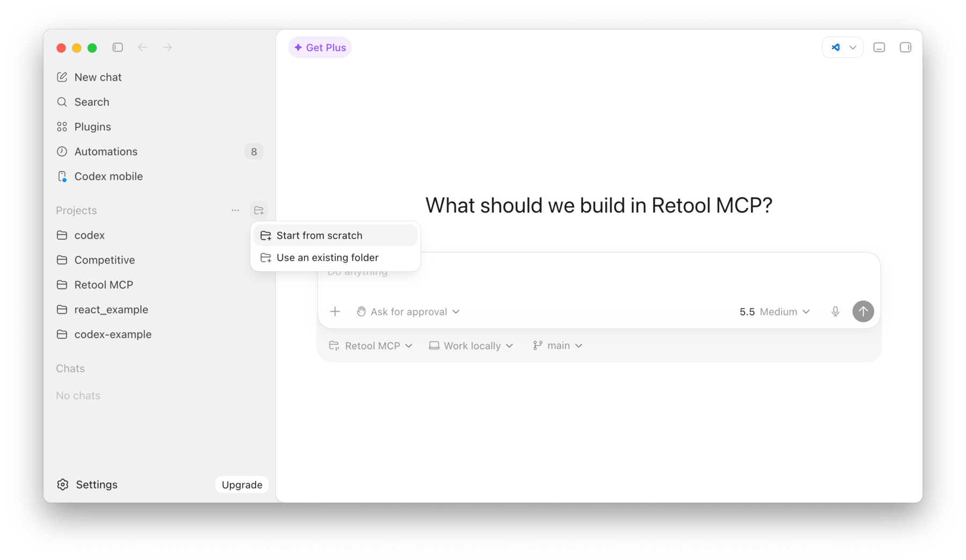
Task: Go back with the left arrow
Action: pyautogui.click(x=142, y=47)
